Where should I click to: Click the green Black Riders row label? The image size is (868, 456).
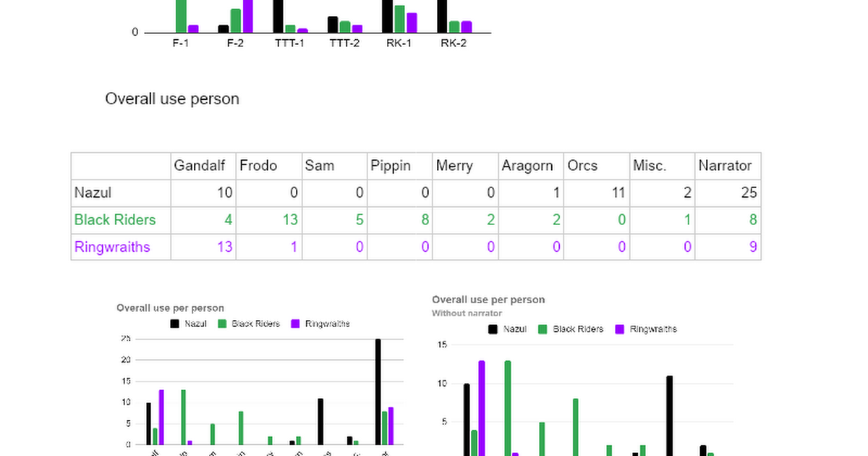pyautogui.click(x=115, y=220)
